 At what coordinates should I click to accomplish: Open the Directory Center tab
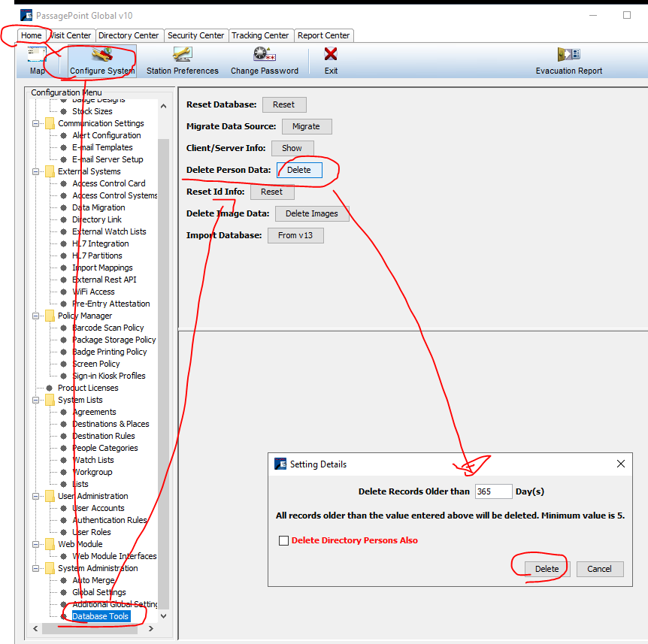pyautogui.click(x=129, y=35)
